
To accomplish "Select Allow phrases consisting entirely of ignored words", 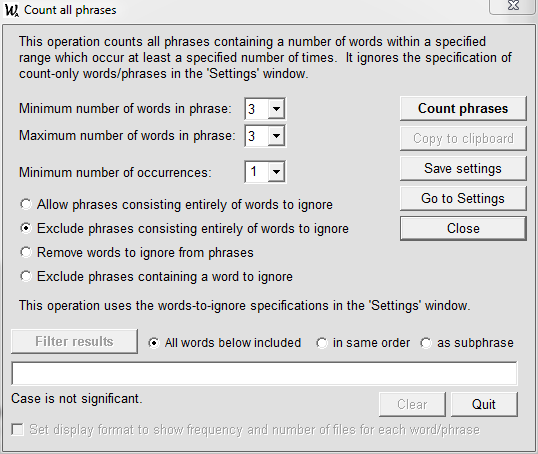I will point(26,204).
